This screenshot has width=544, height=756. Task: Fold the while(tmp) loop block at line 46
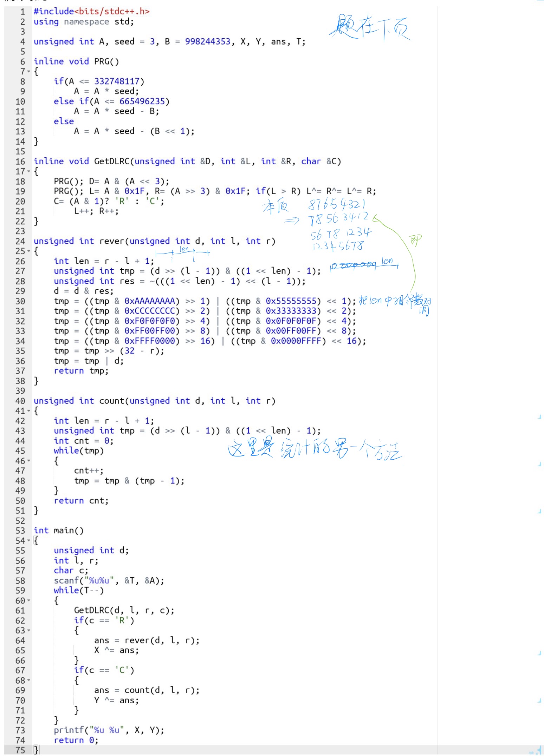pos(29,461)
